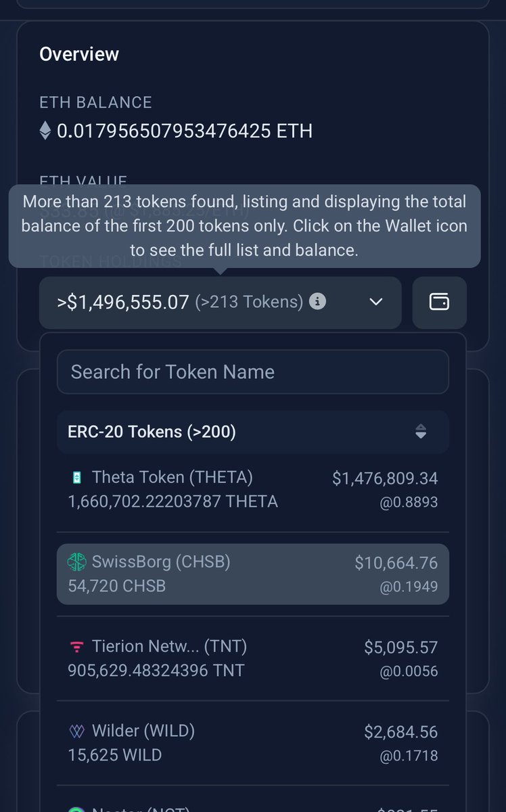Click the Wilder WILD logo icon
The width and height of the screenshot is (506, 812).
(x=76, y=731)
